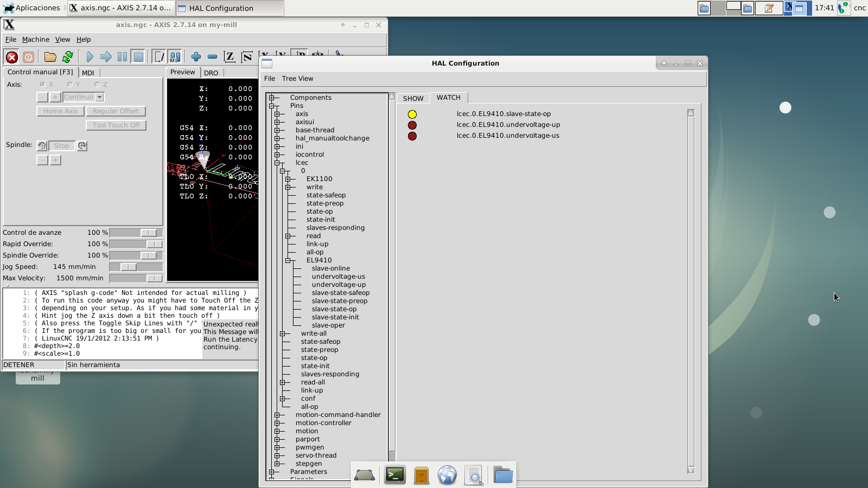Step the program with the arrow icon
The height and width of the screenshot is (488, 868).
click(106, 57)
